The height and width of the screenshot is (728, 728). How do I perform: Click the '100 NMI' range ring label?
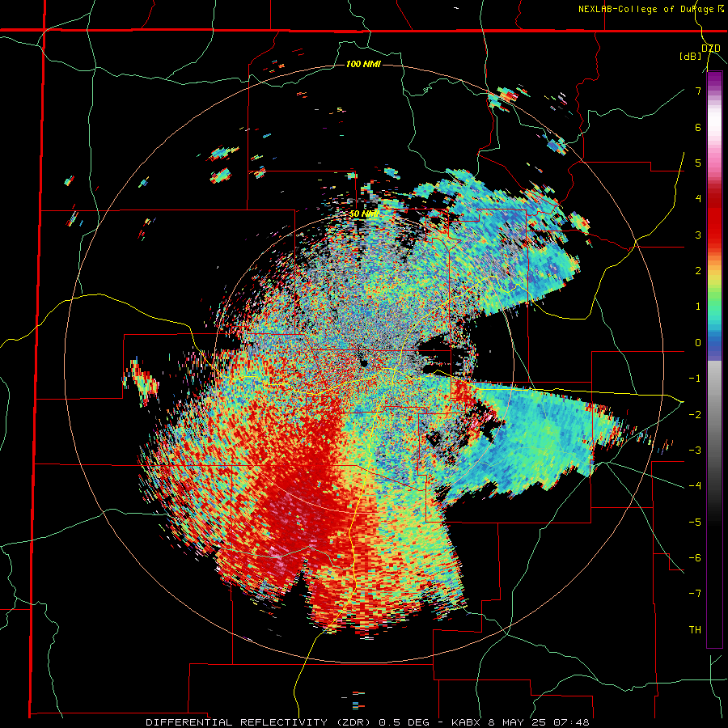coord(363,64)
